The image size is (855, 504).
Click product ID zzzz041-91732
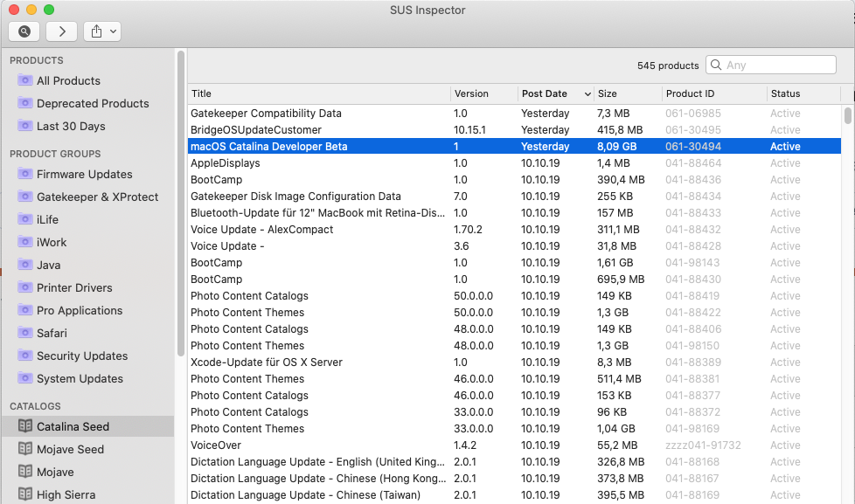click(x=703, y=445)
